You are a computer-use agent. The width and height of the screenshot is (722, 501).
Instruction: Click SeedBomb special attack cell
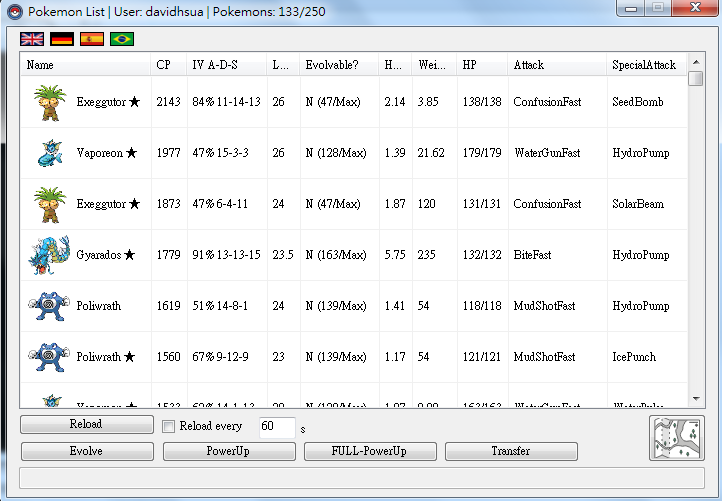638,102
